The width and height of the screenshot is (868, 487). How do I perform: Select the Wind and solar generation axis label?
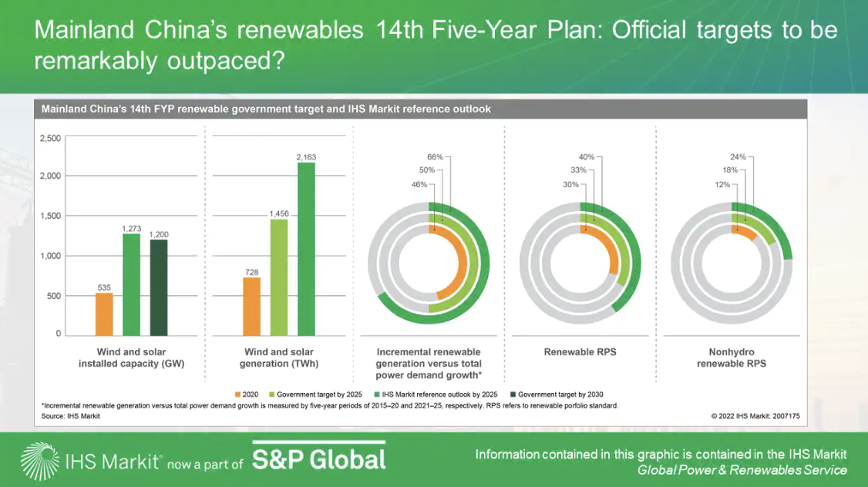[281, 358]
